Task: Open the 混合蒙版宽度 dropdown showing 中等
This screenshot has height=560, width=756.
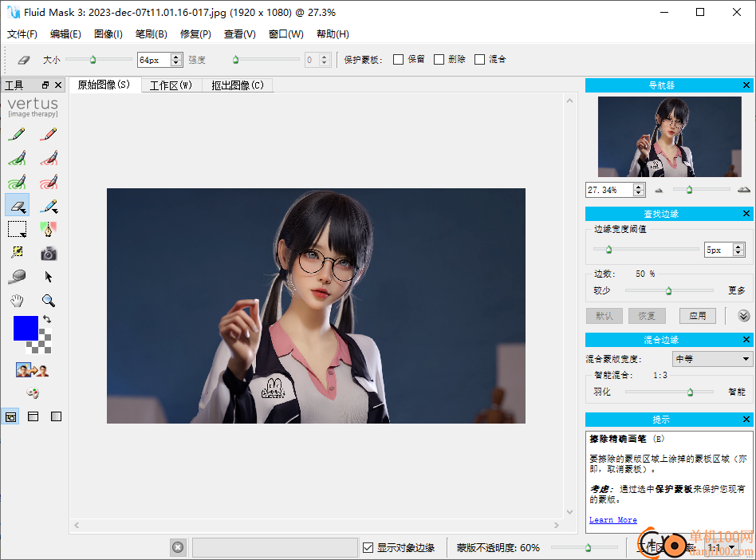Action: (x=712, y=359)
